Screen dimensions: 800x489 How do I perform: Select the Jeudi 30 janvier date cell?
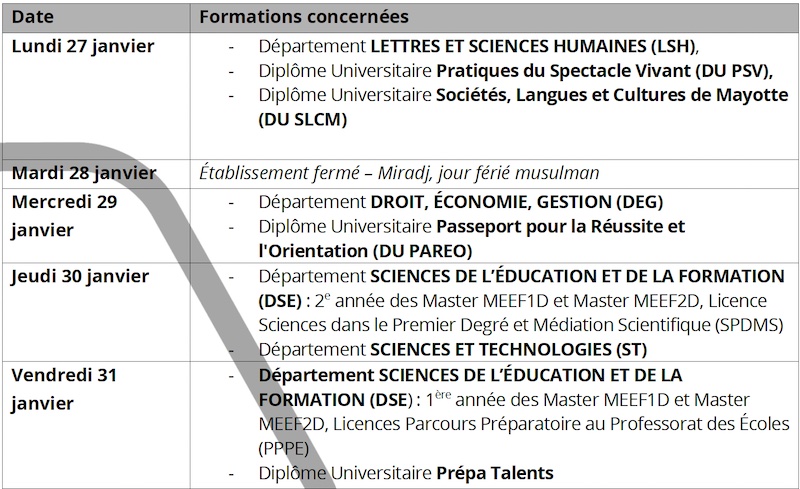coord(96,312)
